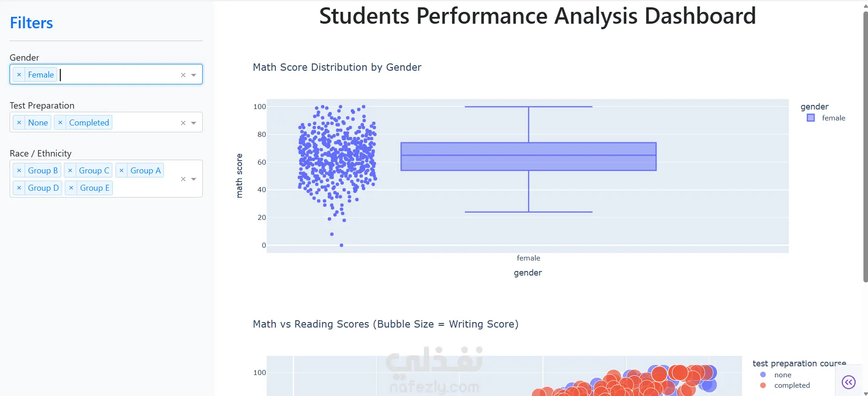Viewport: 868px width, 396px height.
Task: Expand the Race / Ethnicity dropdown arrow
Action: point(194,179)
